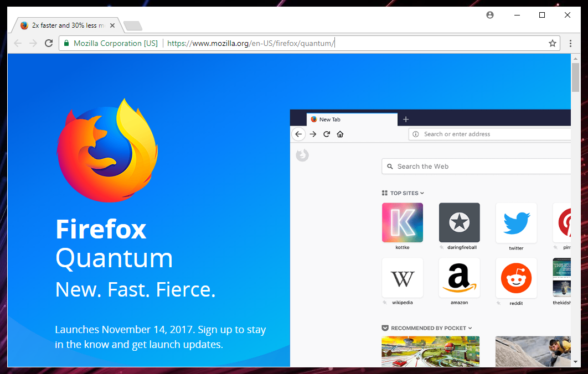Viewport: 588px width, 374px height.
Task: Click the Mozilla Corporation [US] certificate label
Action: (x=116, y=43)
